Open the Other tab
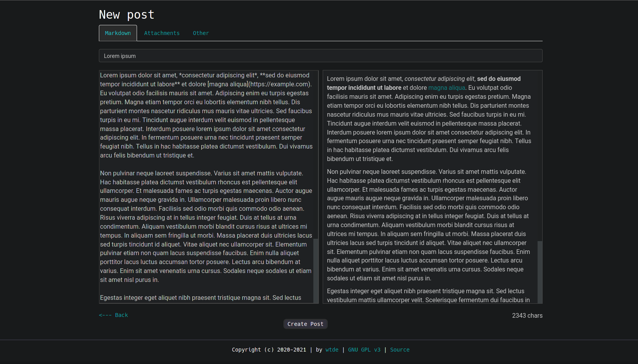This screenshot has height=364, width=638. [x=201, y=33]
